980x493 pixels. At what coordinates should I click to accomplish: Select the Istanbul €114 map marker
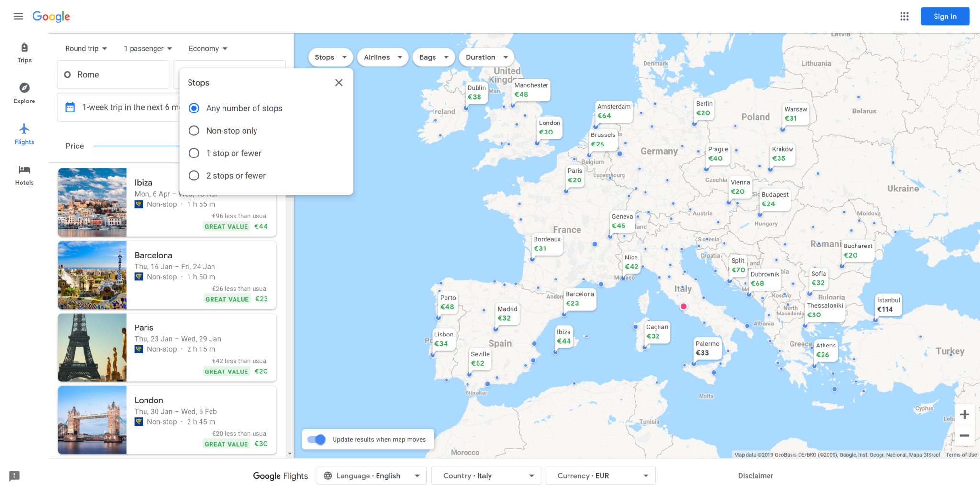888,305
